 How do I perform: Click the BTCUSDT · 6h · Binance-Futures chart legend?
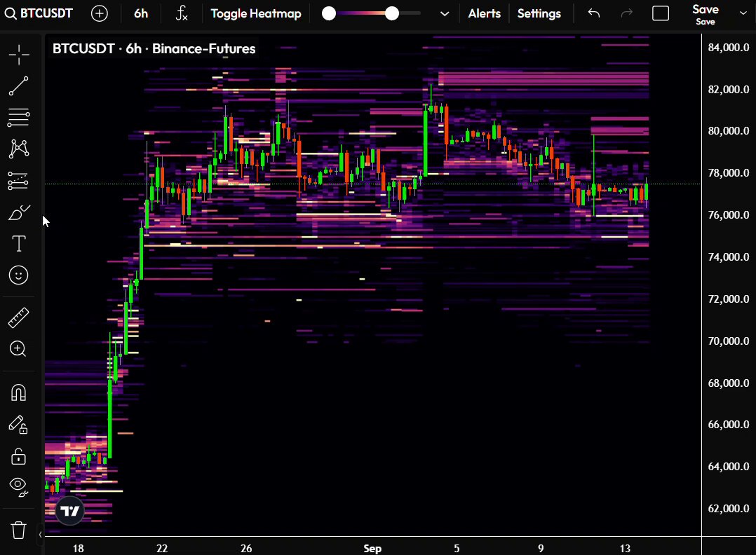tap(154, 48)
